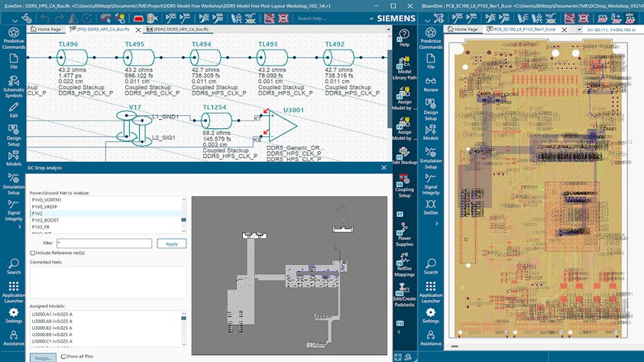Open Coupling Setup (F6)
The height and width of the screenshot is (362, 644).
tap(404, 186)
